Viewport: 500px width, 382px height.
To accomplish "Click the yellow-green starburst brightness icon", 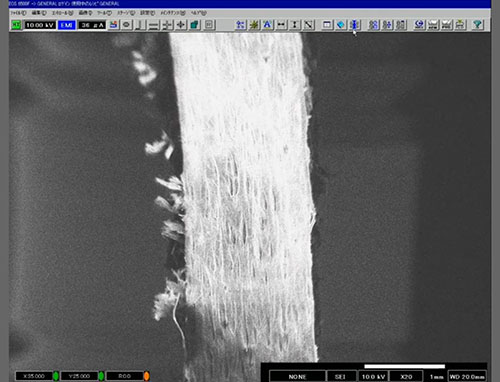I will pyautogui.click(x=254, y=25).
